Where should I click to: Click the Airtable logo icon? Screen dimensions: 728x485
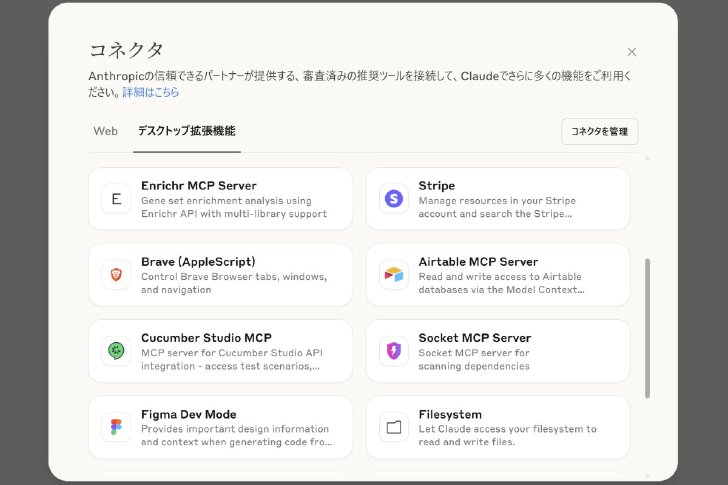394,275
